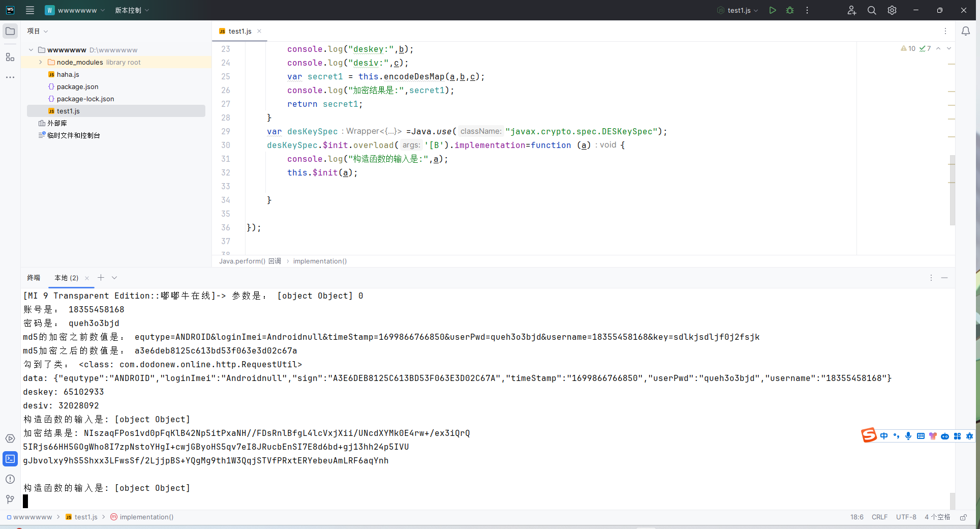980x529 pixels.
Task: Open cursor position 18:6 go-to-line
Action: (x=857, y=517)
